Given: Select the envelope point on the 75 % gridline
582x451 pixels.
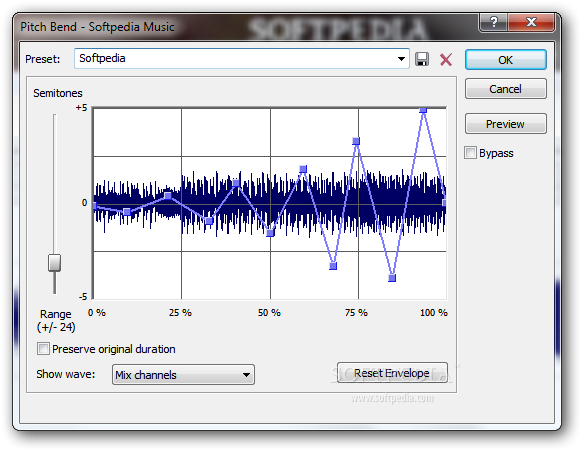Looking at the screenshot, I should pos(356,141).
